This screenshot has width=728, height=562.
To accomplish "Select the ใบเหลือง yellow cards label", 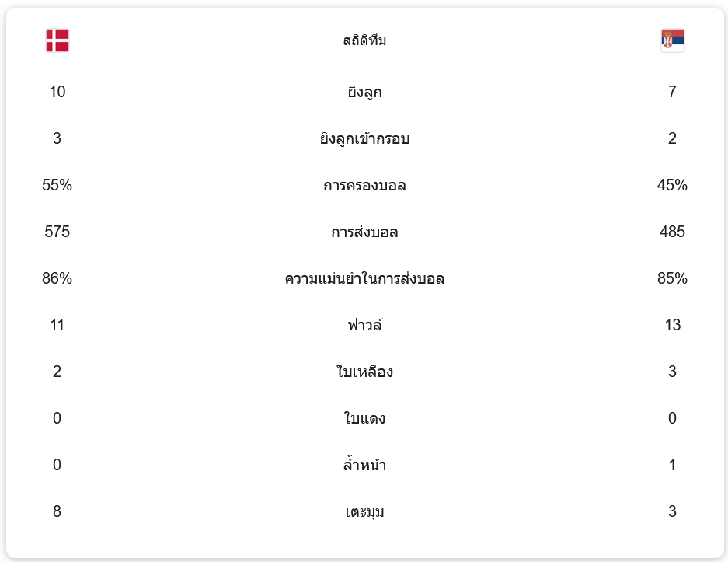I will pyautogui.click(x=364, y=372).
